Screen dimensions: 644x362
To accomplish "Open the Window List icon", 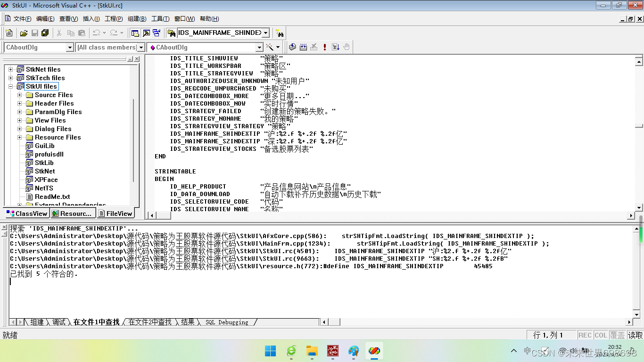I will (157, 33).
